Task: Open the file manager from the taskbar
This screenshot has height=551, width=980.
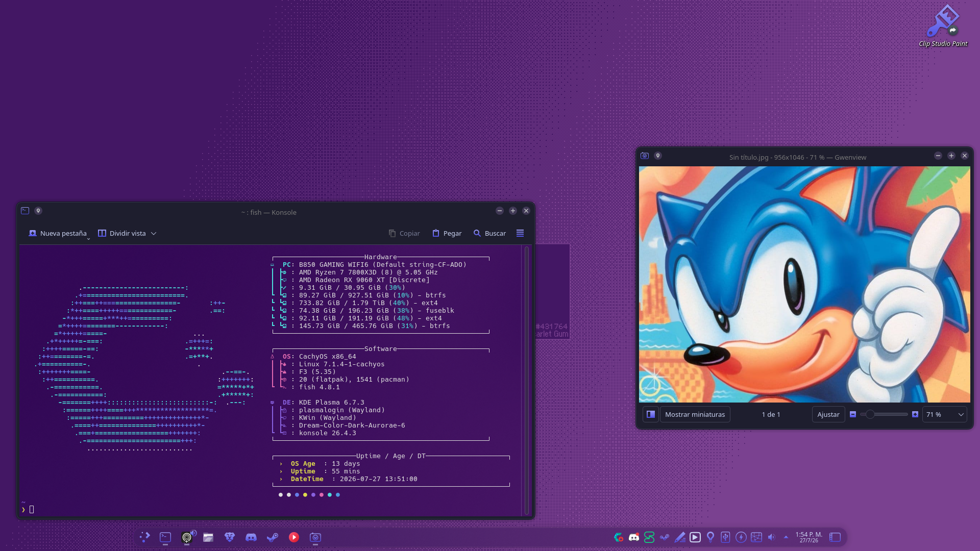Action: tap(208, 537)
